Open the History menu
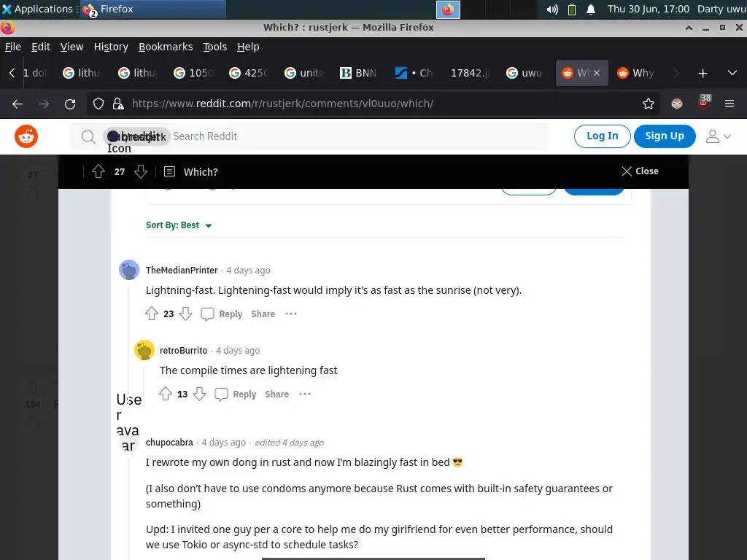 point(111,47)
